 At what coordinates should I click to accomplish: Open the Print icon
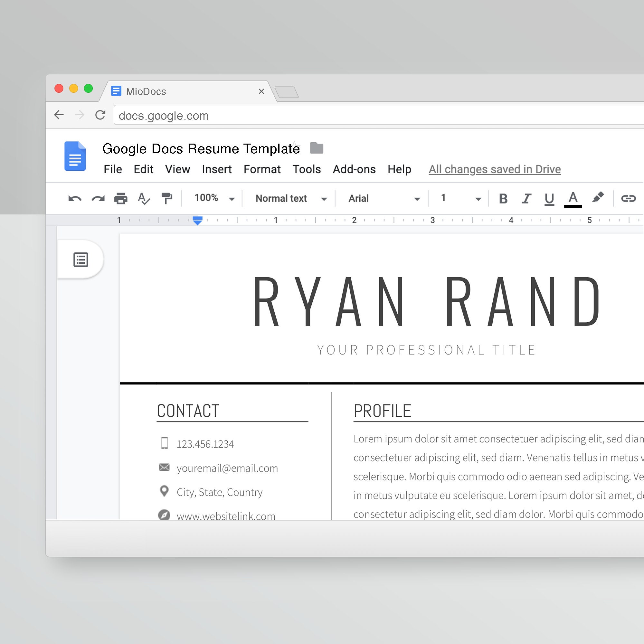click(x=121, y=198)
